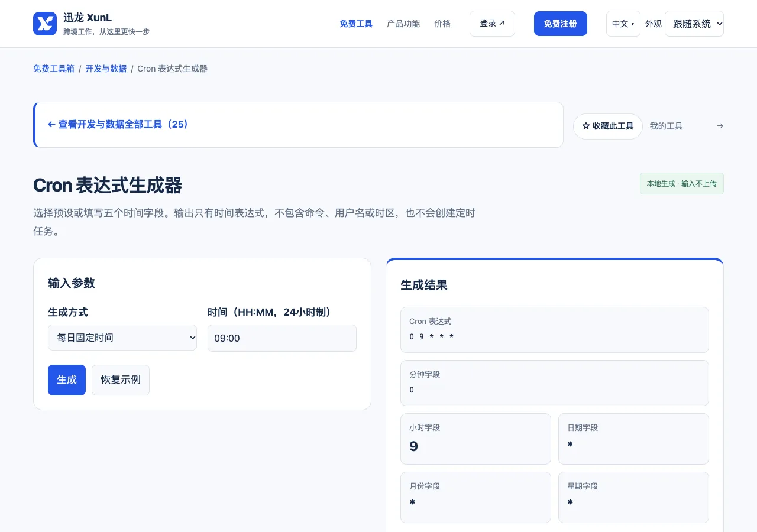This screenshot has width=757, height=532.
Task: Click the blue 生成 button
Action: coord(67,380)
